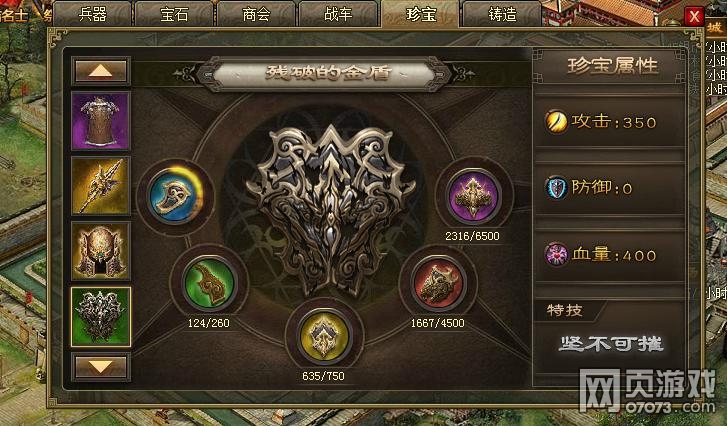727x426 pixels.
Task: Click the 坚不可摧 special skill label
Action: tap(611, 344)
